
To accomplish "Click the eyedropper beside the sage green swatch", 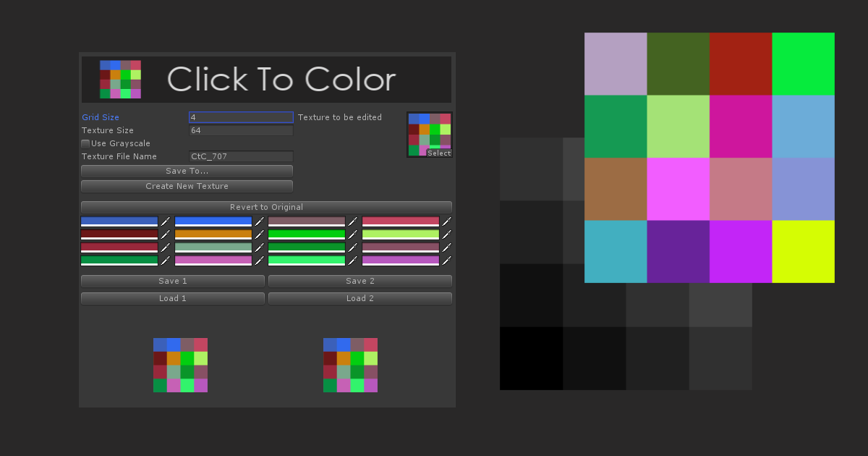I will coord(260,247).
